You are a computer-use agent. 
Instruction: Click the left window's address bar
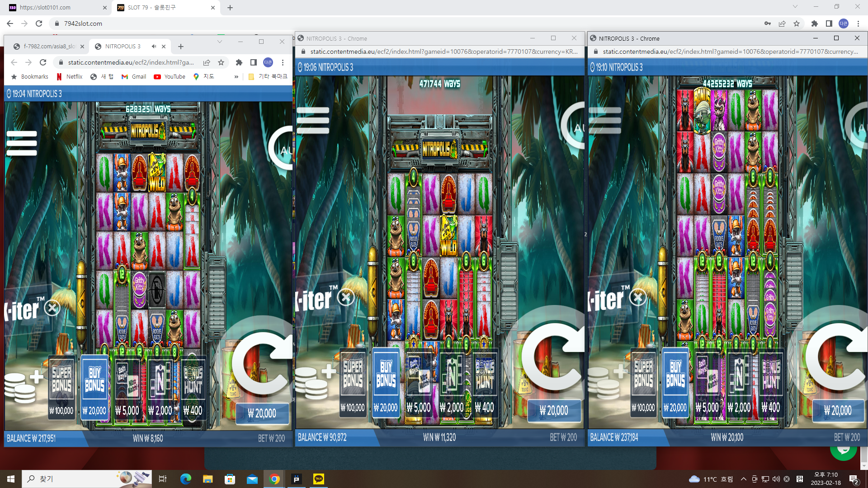131,62
